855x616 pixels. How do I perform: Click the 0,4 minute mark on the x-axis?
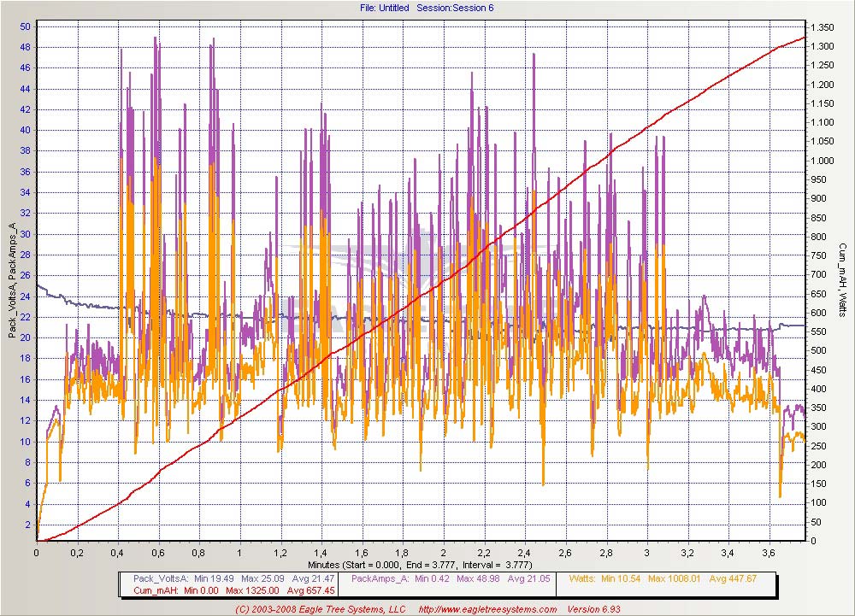click(117, 553)
